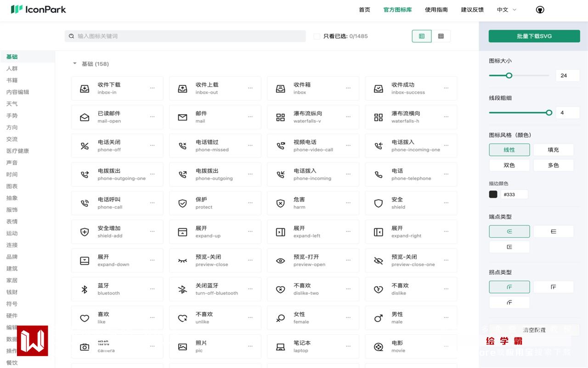
Task: Click the 批量下载SVG button
Action: (534, 36)
